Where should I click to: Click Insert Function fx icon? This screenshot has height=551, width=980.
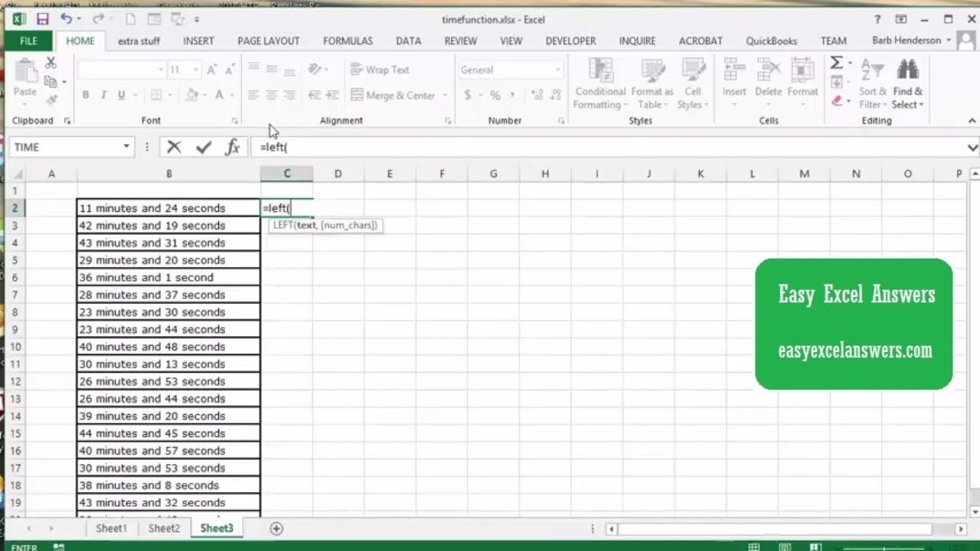point(233,147)
